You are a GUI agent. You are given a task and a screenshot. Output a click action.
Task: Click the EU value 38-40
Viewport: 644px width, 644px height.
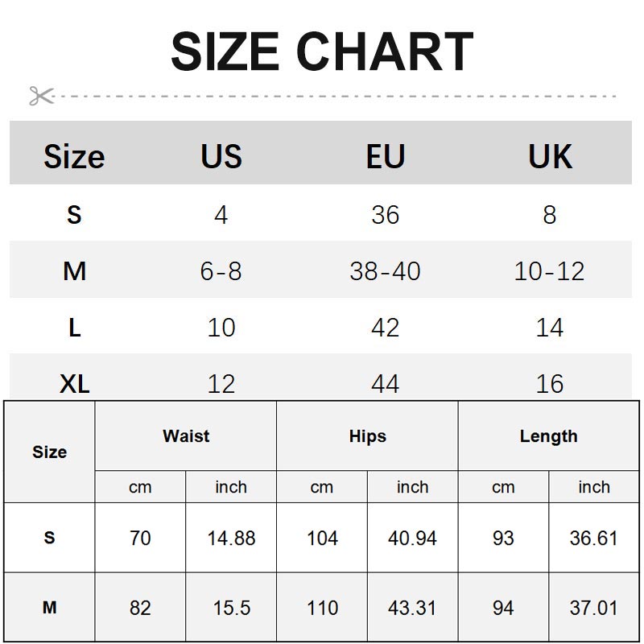pos(385,271)
